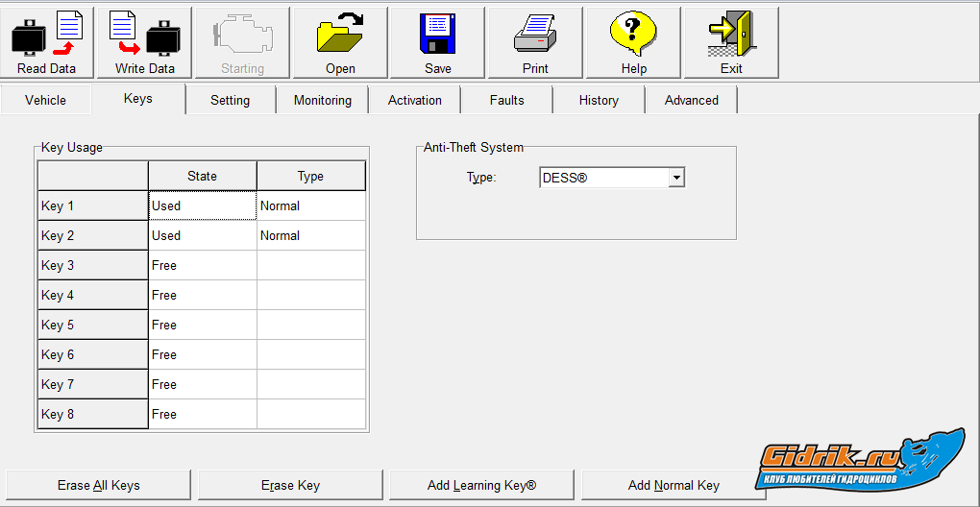Viewport: 980px width, 507px height.
Task: Go to the Faults tab
Action: (x=506, y=100)
